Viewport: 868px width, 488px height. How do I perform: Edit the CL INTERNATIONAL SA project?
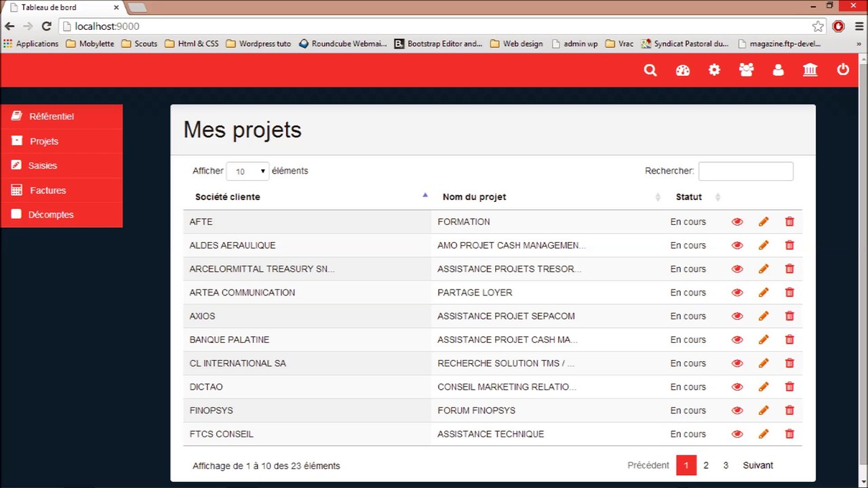pyautogui.click(x=764, y=363)
